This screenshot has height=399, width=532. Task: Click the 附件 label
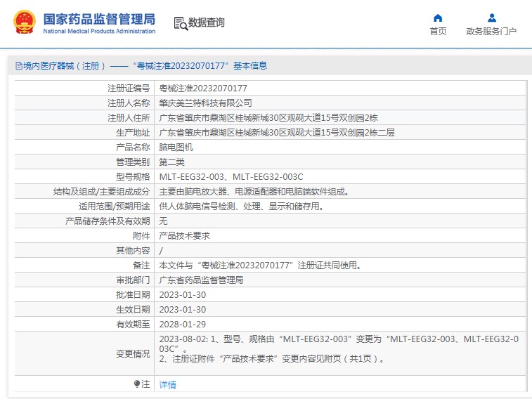click(141, 236)
